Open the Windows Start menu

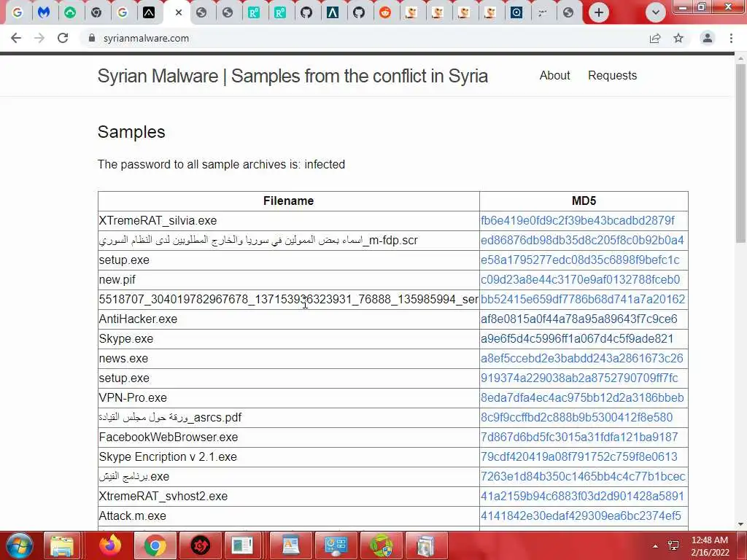point(19,545)
